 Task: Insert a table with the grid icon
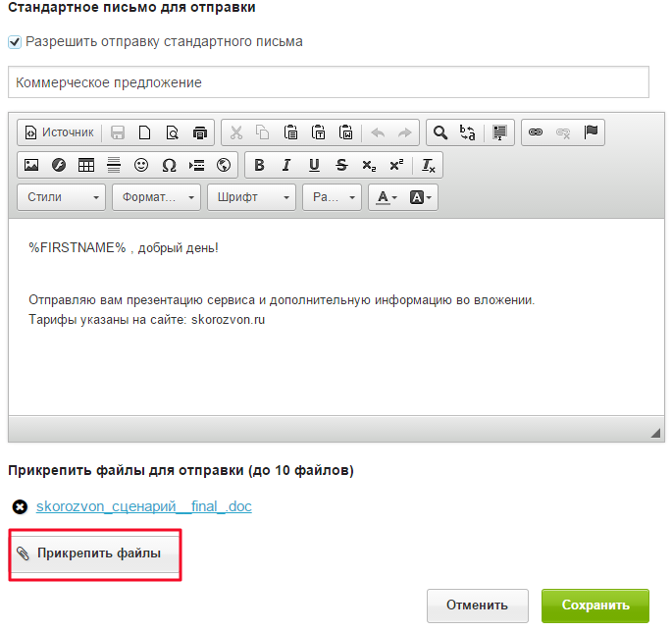coord(86,165)
